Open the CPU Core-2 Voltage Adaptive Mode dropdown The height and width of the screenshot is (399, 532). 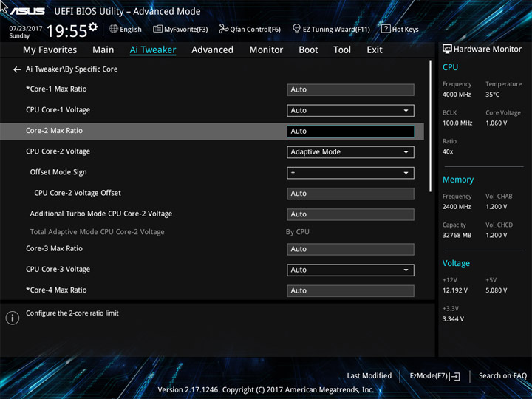(x=350, y=152)
